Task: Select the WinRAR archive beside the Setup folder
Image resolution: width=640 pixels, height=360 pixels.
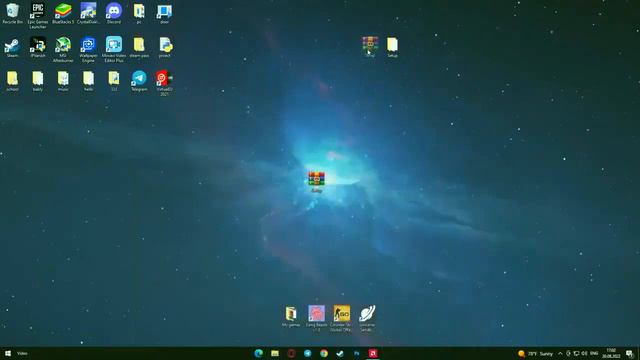Action: (370, 46)
